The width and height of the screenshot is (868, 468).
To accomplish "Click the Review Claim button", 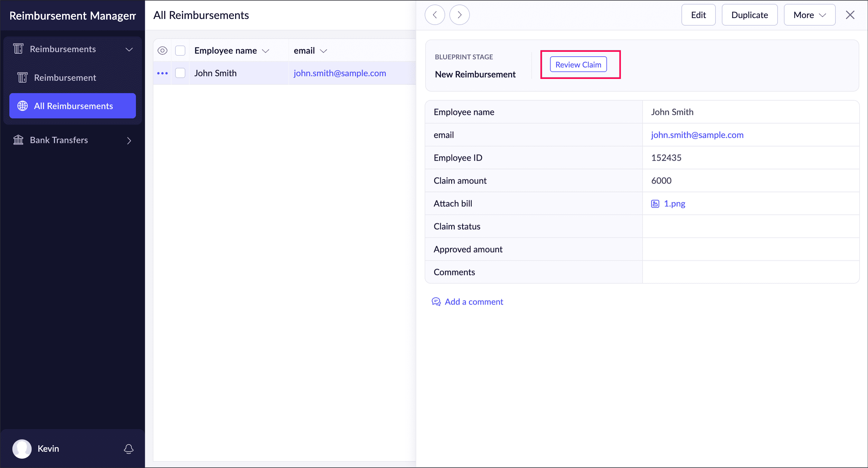I will pyautogui.click(x=578, y=64).
